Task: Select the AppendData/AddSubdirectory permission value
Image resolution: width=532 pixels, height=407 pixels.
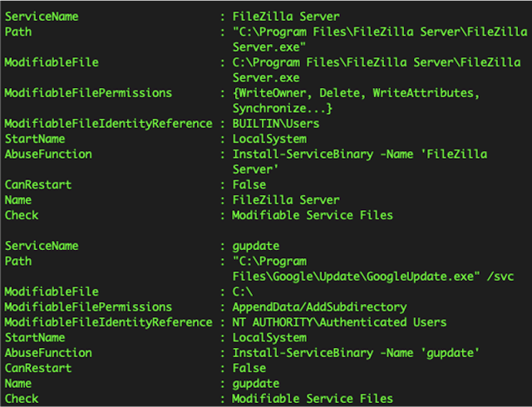Action: click(x=319, y=307)
